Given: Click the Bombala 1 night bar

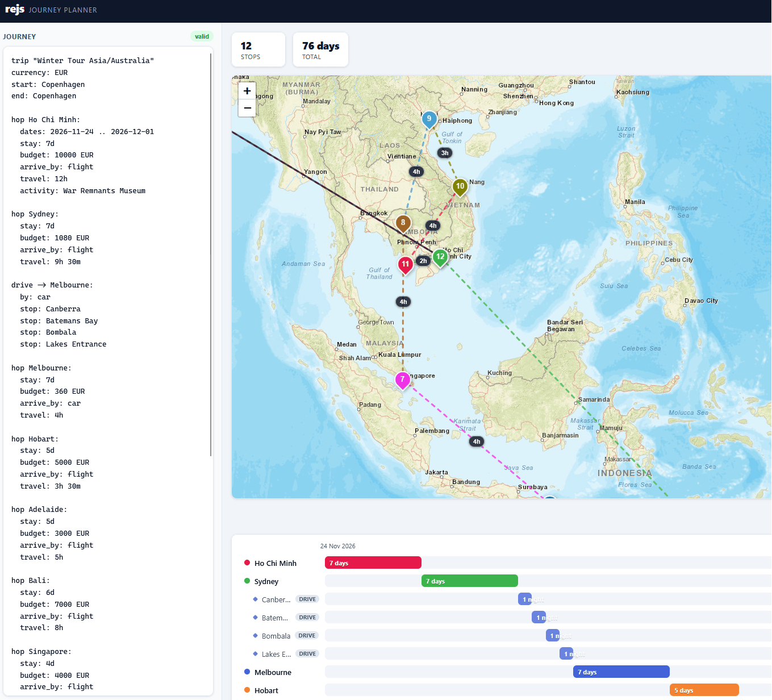Looking at the screenshot, I should click(x=553, y=636).
